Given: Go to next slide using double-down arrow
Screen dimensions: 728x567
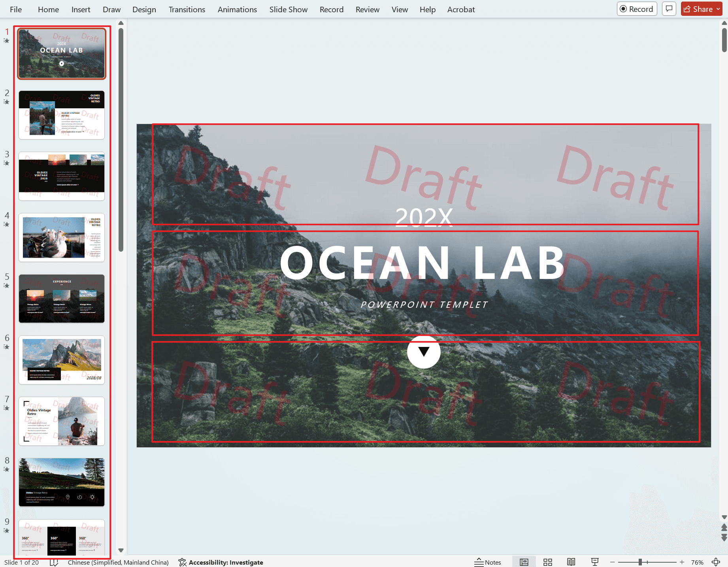Looking at the screenshot, I should click(724, 538).
